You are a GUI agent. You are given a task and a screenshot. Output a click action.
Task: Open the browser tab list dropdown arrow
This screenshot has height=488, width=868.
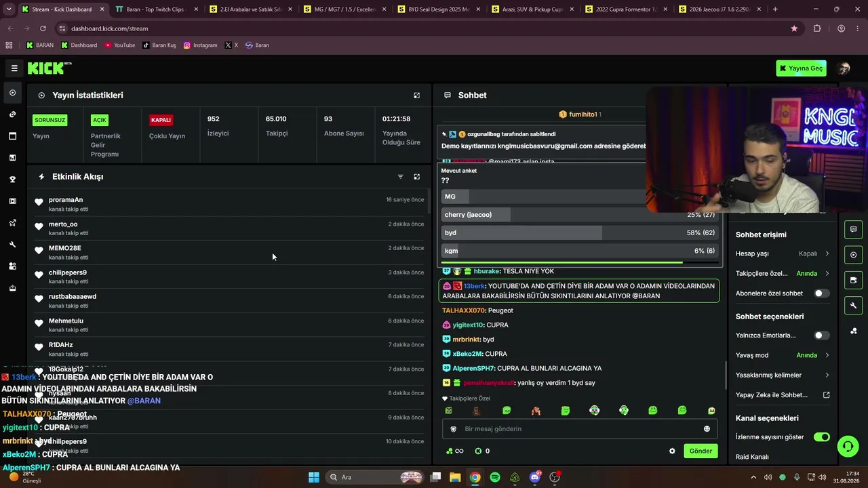9,9
